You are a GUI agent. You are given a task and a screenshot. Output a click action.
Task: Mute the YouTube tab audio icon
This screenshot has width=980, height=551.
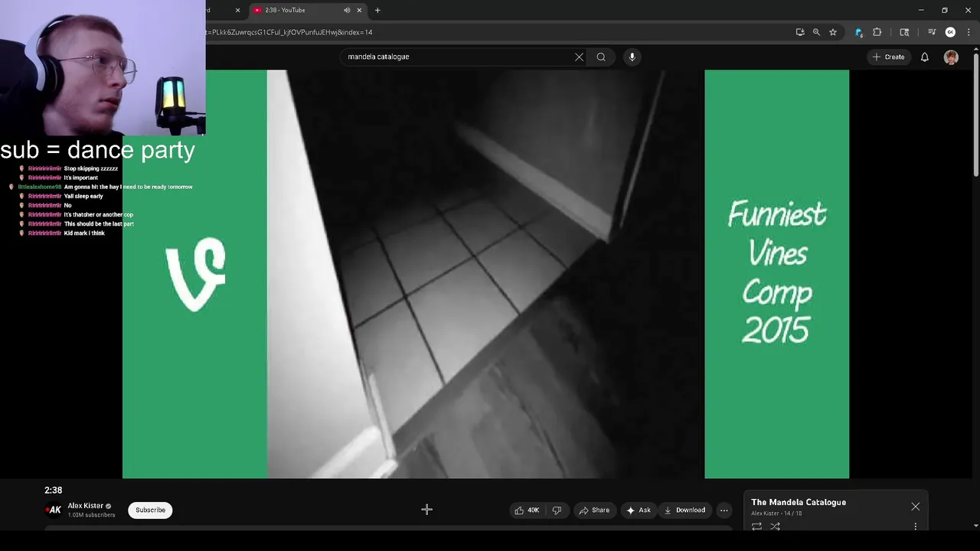click(347, 10)
